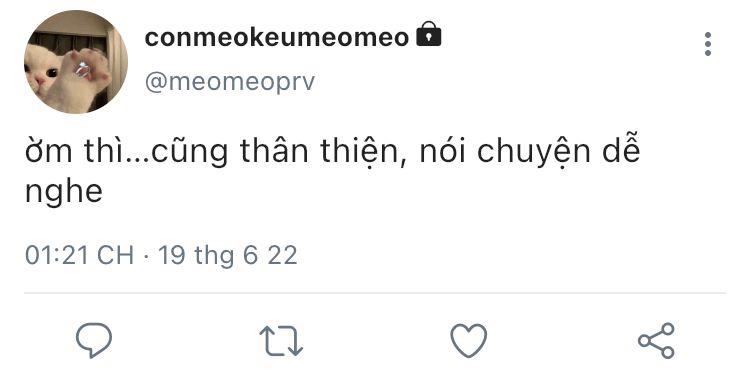
Task: Expand tweet actions via vertical ellipsis
Action: coord(708,44)
